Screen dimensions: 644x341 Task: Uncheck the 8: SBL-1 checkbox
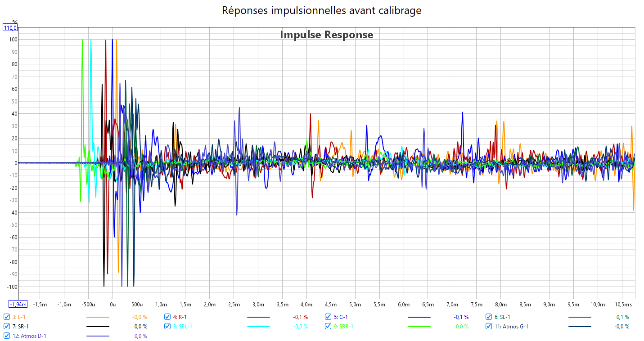pos(167,326)
